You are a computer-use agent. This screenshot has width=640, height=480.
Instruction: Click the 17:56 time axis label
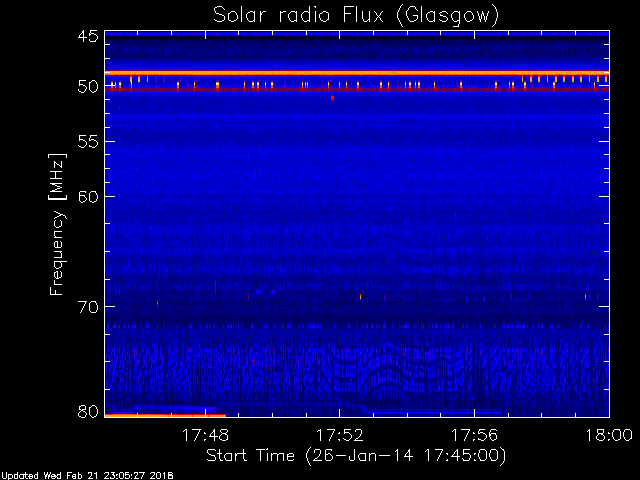tap(474, 435)
